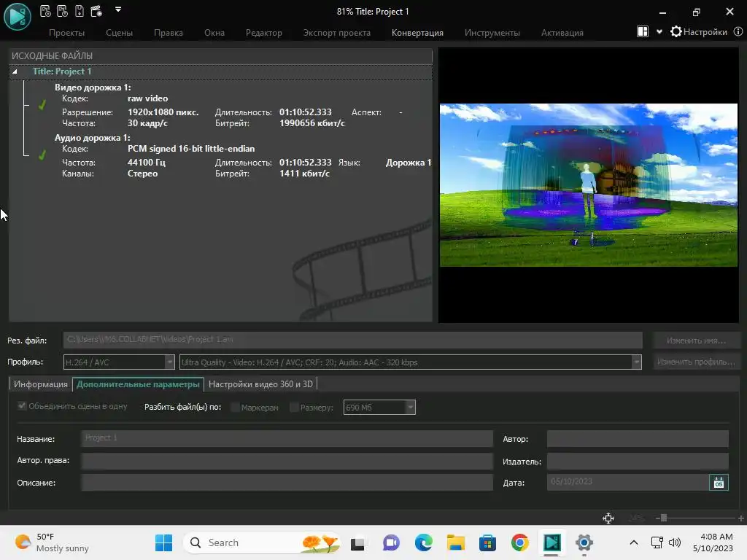Click the Изменить имя button

click(696, 341)
